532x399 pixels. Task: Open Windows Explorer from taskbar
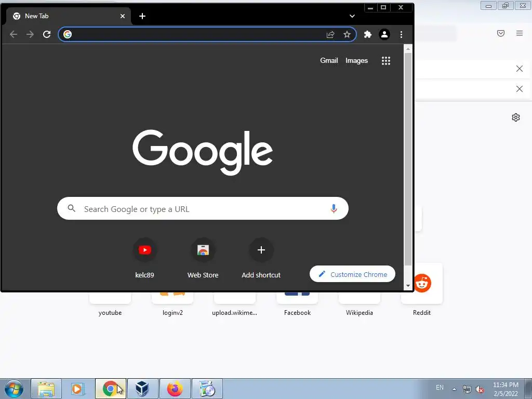[46, 389]
